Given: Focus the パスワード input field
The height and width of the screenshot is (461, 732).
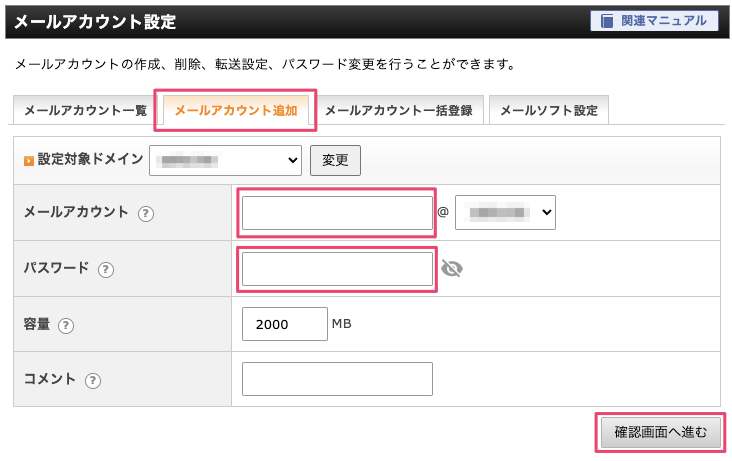Looking at the screenshot, I should (x=337, y=269).
